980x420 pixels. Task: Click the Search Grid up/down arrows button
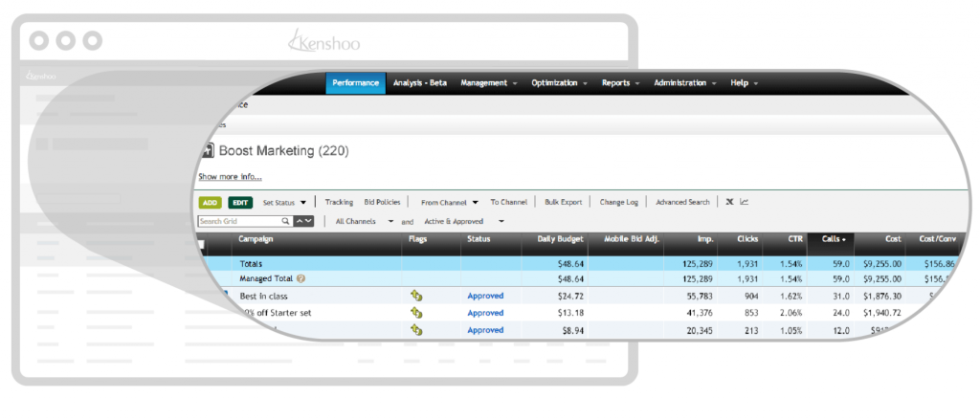(303, 221)
